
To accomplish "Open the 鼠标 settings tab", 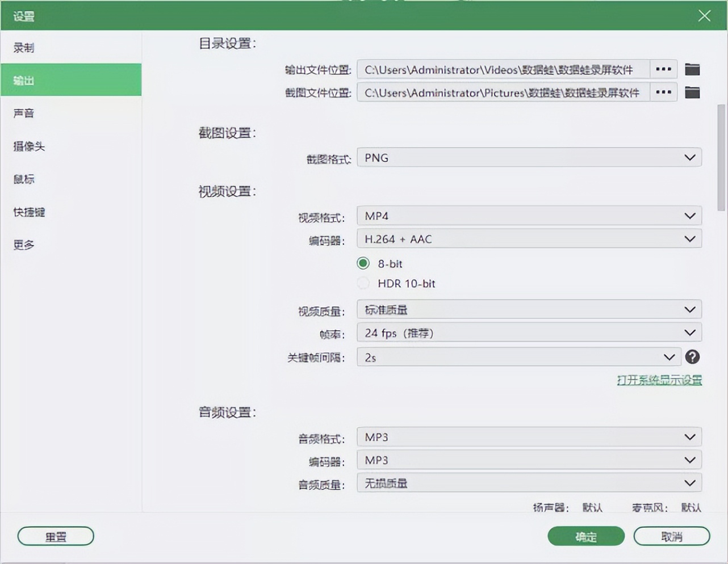I will (x=23, y=179).
